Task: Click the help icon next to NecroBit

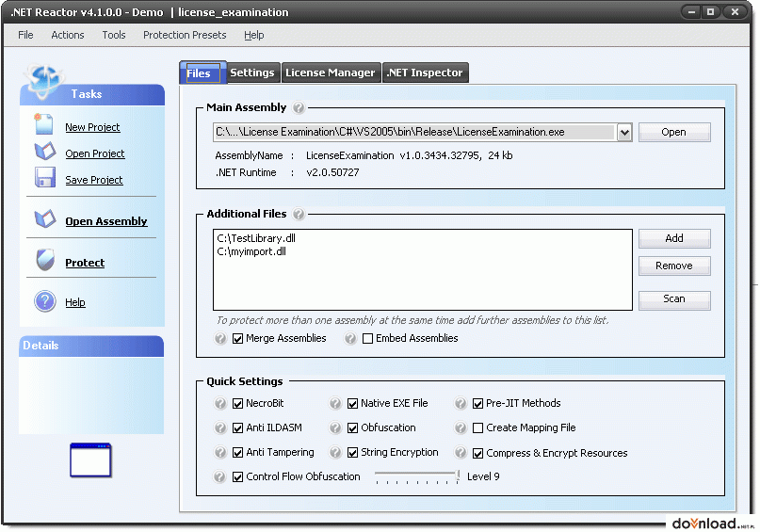Action: 220,403
